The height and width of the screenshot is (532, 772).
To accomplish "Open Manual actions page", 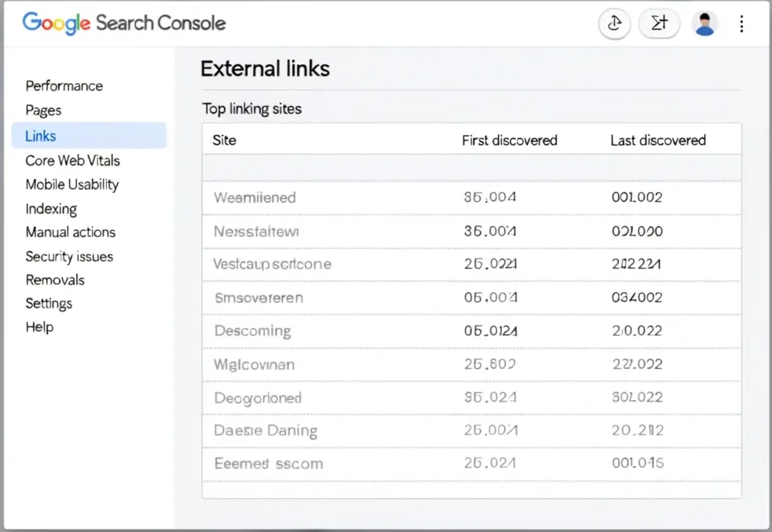I will [71, 231].
